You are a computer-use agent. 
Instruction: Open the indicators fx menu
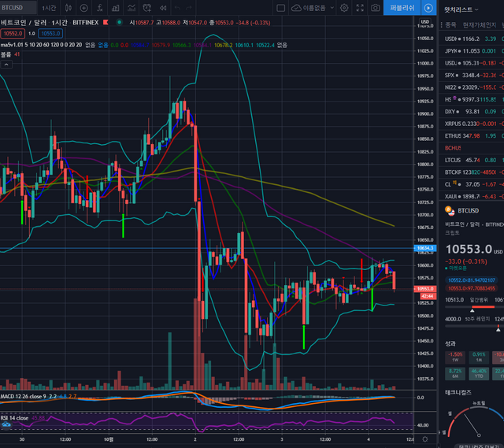click(100, 8)
